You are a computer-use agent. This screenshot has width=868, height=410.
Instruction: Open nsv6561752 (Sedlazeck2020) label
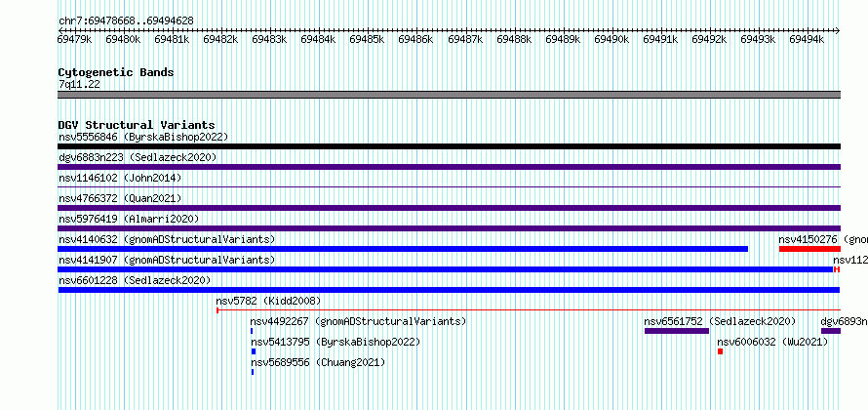720,321
